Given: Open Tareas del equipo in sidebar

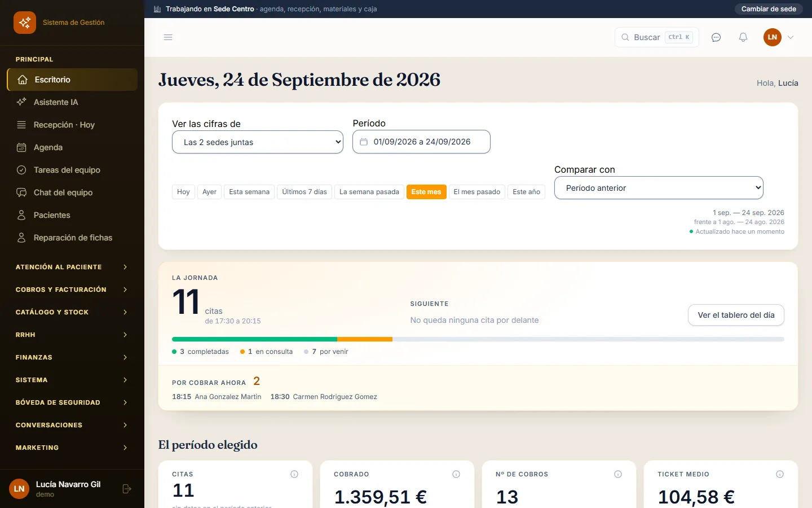Looking at the screenshot, I should click(x=72, y=170).
